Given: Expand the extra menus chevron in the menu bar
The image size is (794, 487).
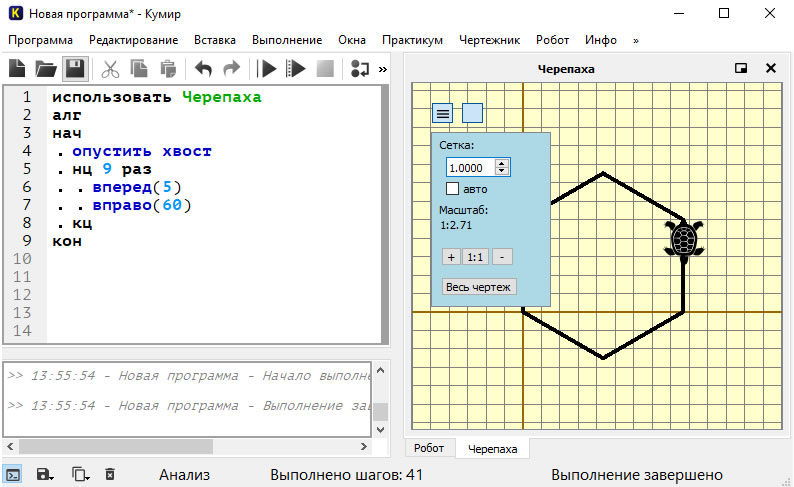Looking at the screenshot, I should coord(636,40).
